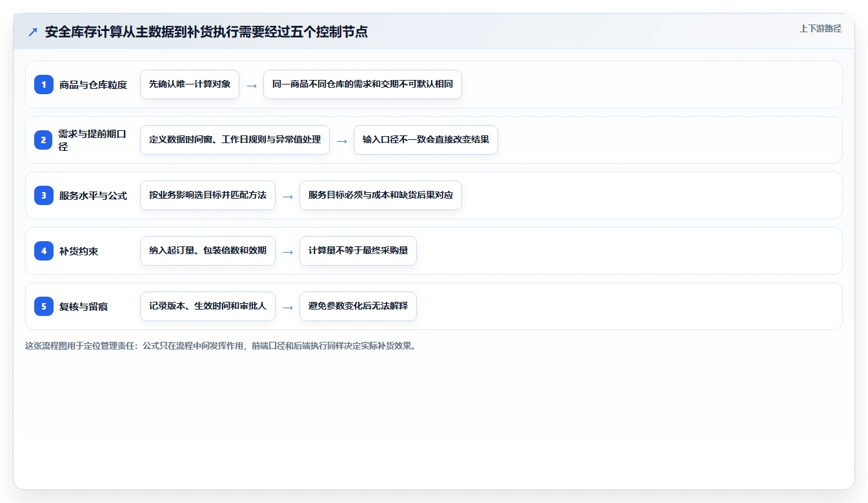Click the 计算量不等于最终采购量 box
Viewport: 868px width, 503px height.
coord(358,251)
